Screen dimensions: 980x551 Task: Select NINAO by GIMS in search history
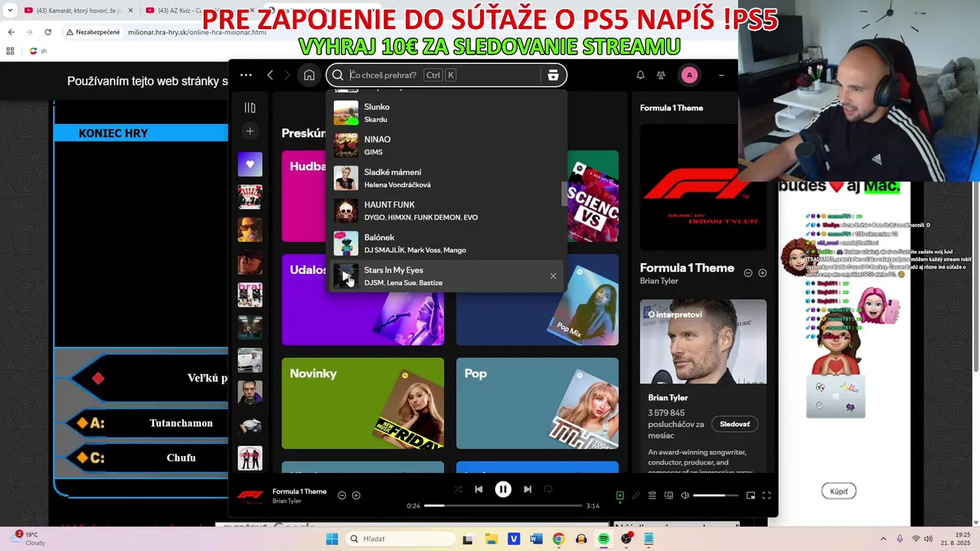coord(447,145)
